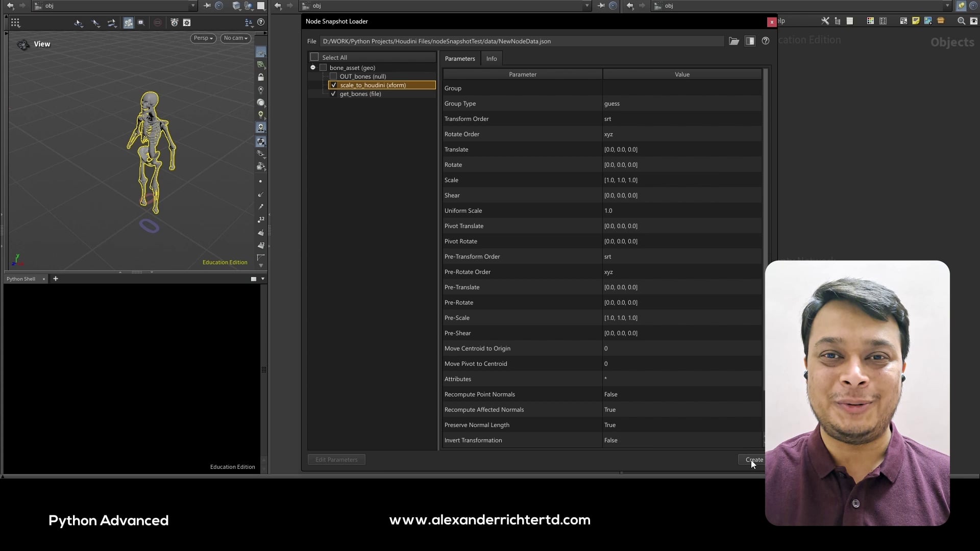The width and height of the screenshot is (980, 551).
Task: Click the sticky note icon in network toolbar
Action: point(916,21)
